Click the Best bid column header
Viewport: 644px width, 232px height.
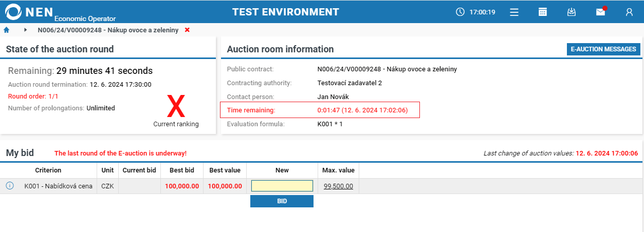coord(181,170)
